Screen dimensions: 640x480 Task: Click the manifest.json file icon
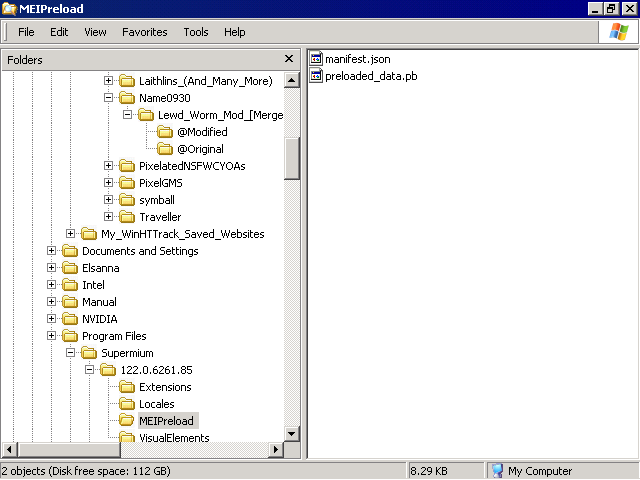(x=316, y=59)
